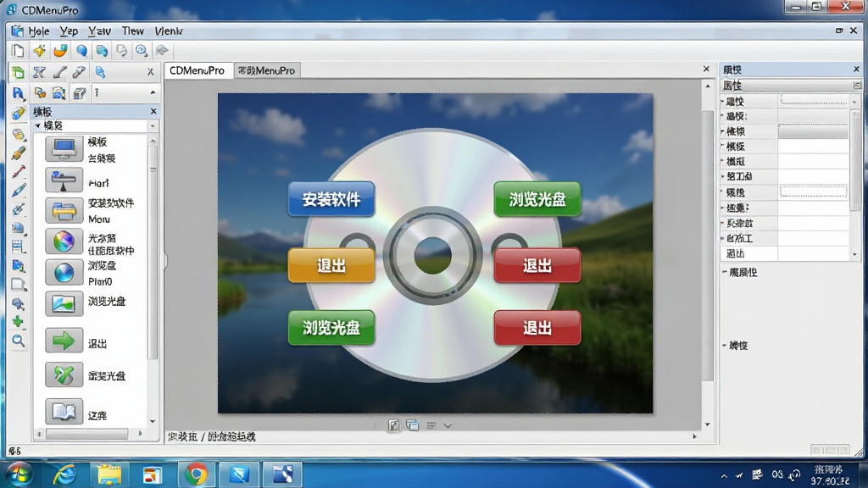868x488 pixels.
Task: Open the Tlew menu
Action: tap(133, 31)
